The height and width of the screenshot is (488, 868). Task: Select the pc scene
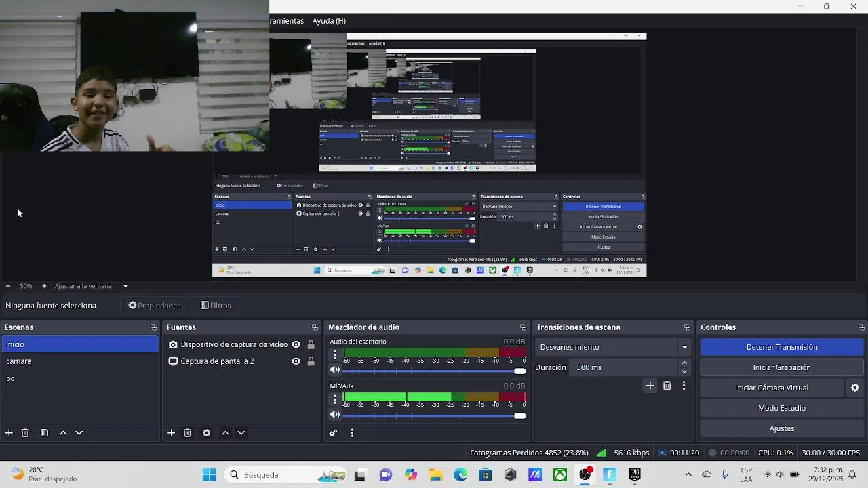click(79, 378)
